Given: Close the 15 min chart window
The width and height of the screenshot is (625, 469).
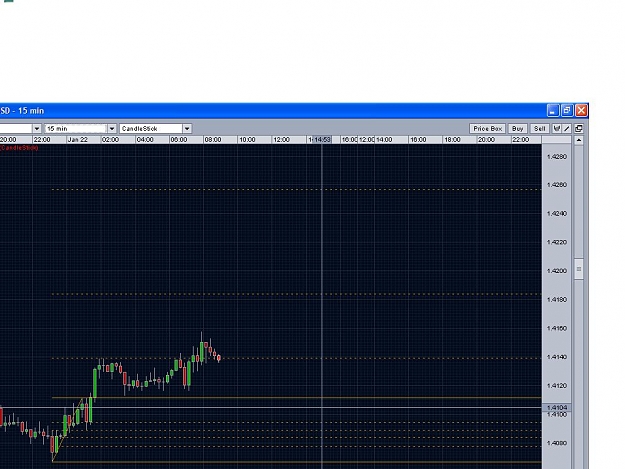Looking at the screenshot, I should (x=581, y=110).
